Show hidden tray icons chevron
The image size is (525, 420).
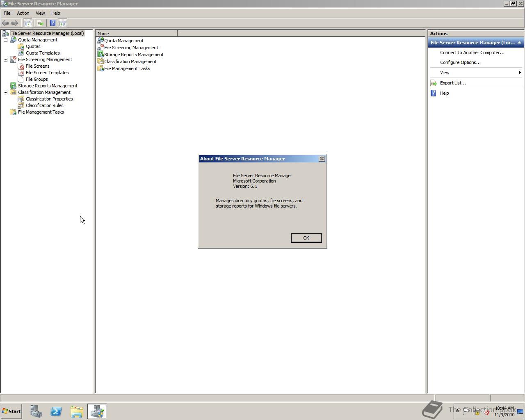[x=457, y=411]
